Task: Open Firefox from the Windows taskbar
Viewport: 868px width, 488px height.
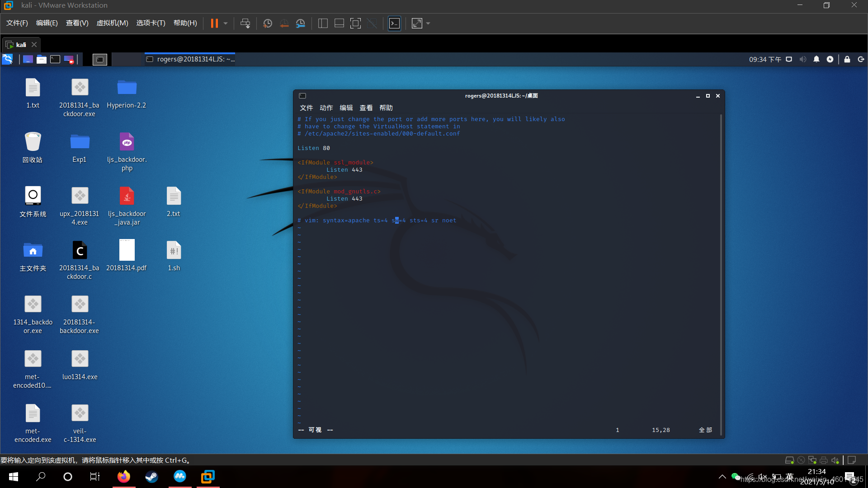Action: (124, 477)
